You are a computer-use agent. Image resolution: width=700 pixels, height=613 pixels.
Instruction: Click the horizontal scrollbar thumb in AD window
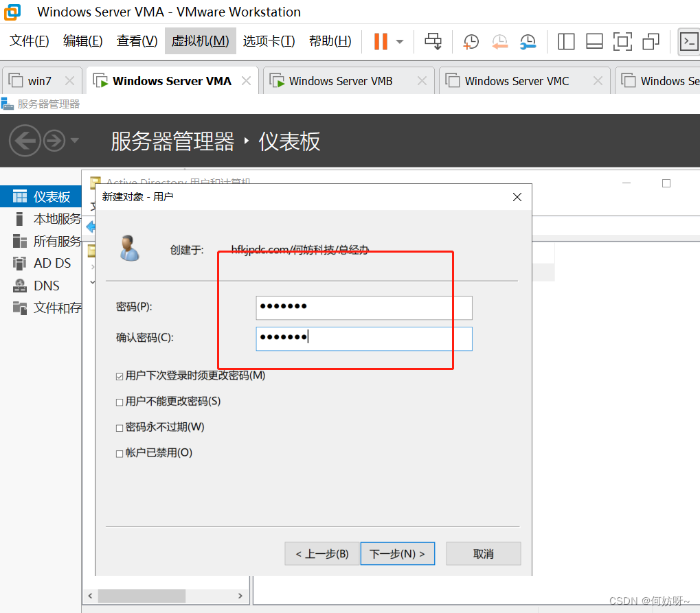[142, 596]
